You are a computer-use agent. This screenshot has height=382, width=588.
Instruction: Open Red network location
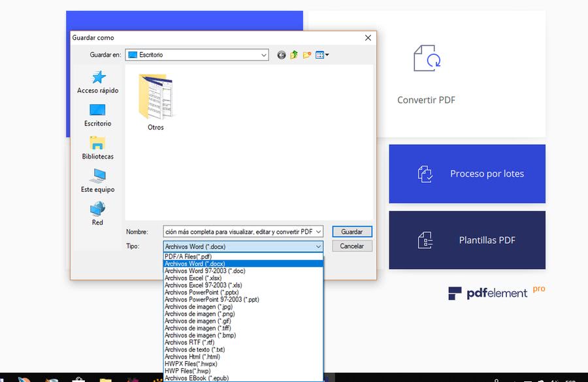pos(97,214)
